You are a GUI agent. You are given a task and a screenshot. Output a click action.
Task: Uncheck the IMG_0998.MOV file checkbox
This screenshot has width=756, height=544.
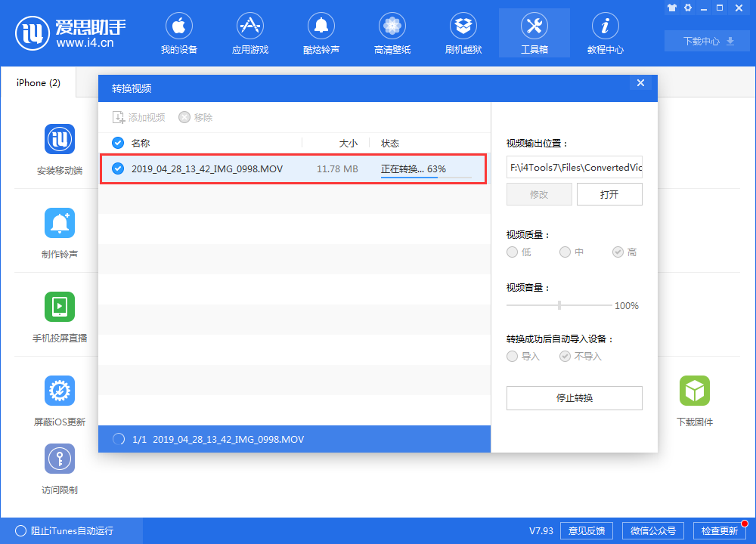click(x=118, y=168)
